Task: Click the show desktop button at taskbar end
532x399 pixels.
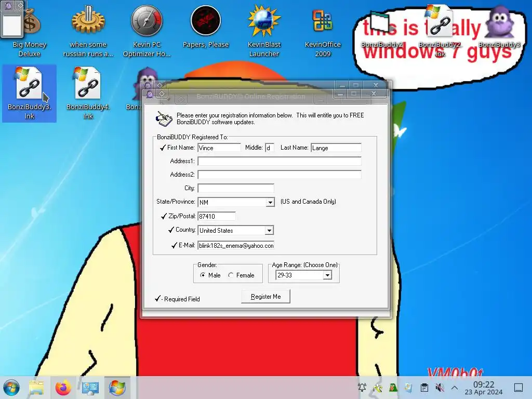Action: 518,388
